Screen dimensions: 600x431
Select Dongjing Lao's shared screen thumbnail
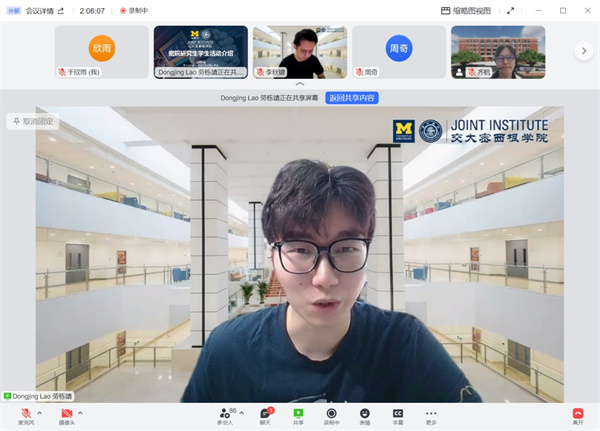pos(200,52)
